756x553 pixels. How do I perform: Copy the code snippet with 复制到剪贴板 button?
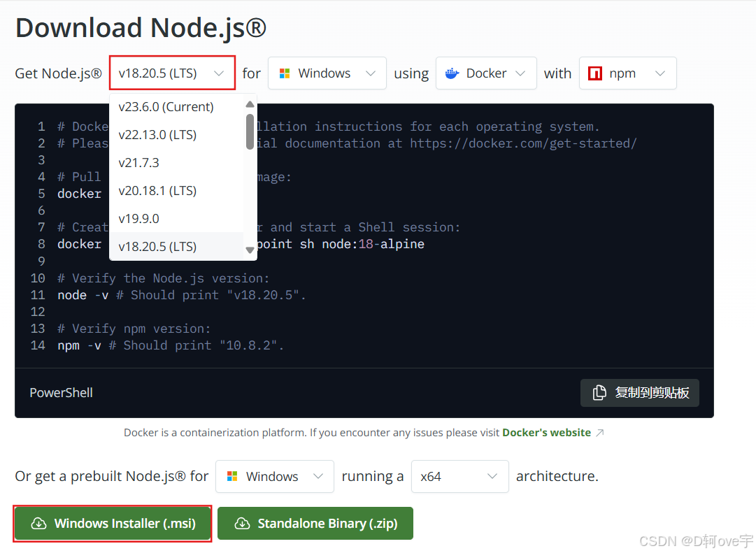(x=640, y=392)
